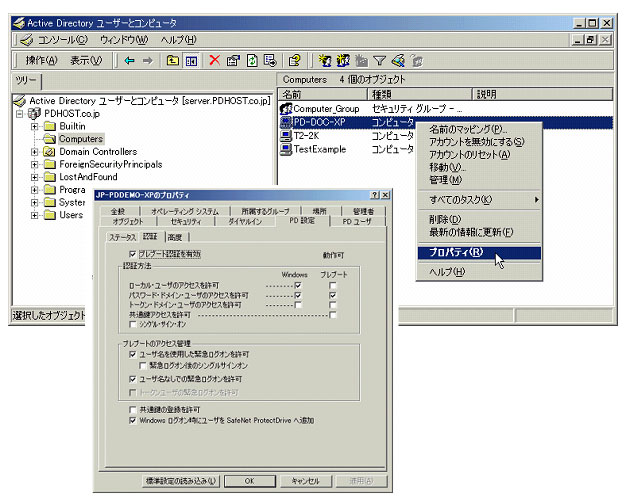Click the green Refresh toolbar icon
624x500 pixels.
coord(252,61)
